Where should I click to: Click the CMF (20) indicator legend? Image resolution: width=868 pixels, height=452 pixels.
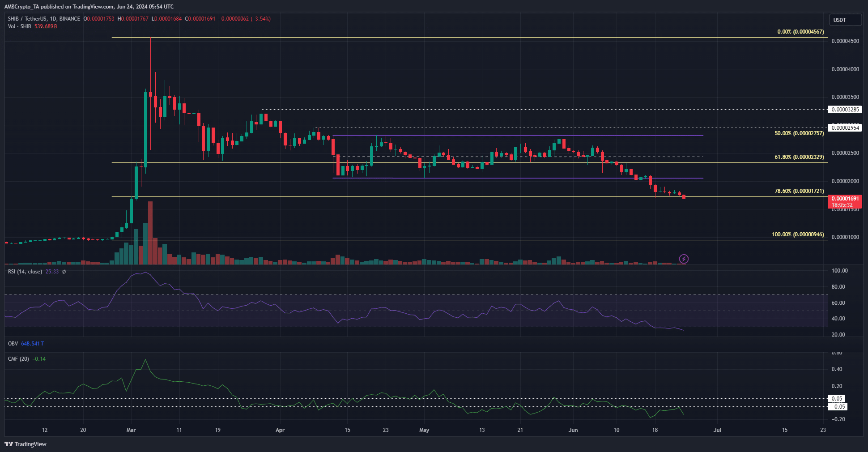(x=18, y=359)
